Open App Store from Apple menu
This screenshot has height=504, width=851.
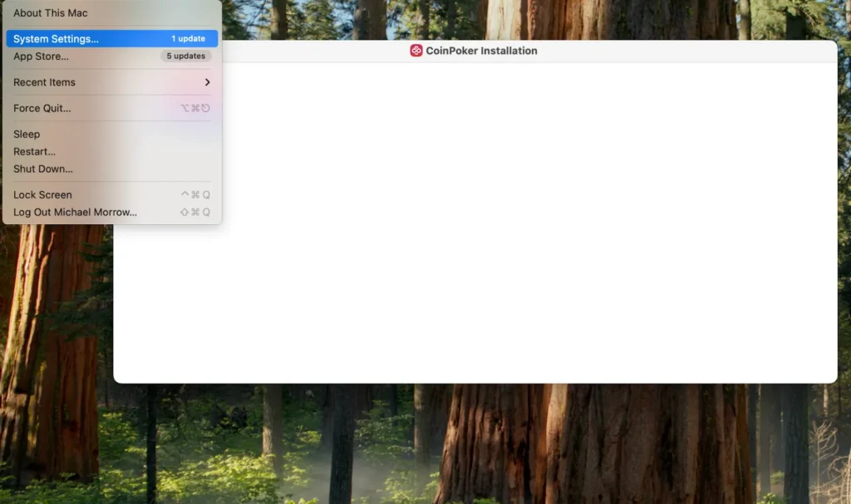(41, 56)
